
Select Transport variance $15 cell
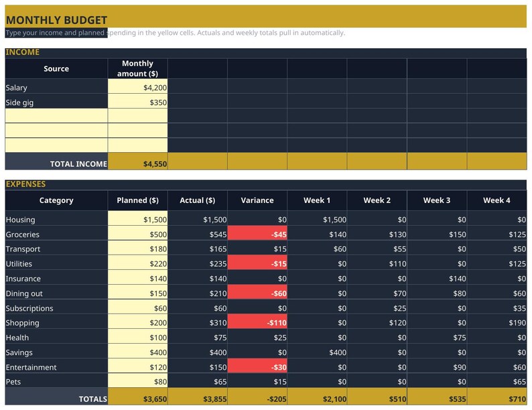pyautogui.click(x=257, y=248)
